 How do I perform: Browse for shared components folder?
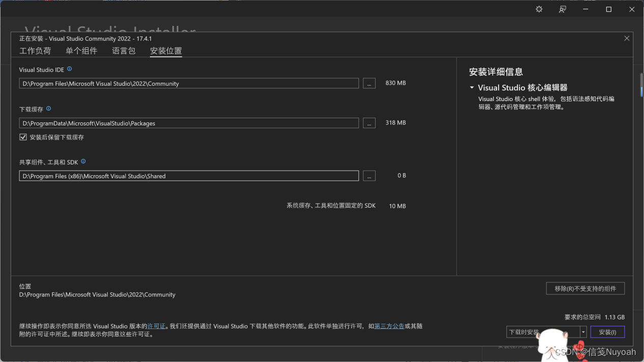click(369, 176)
